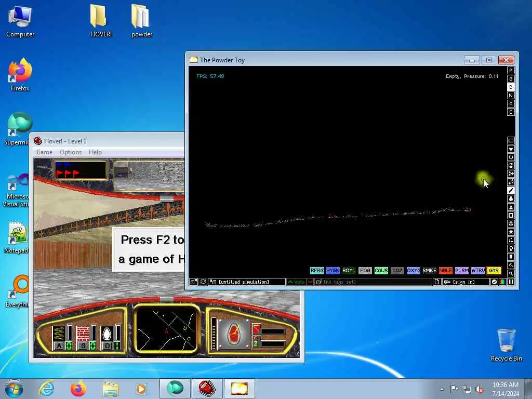
Task: Click the green Vote up button
Action: (x=296, y=282)
